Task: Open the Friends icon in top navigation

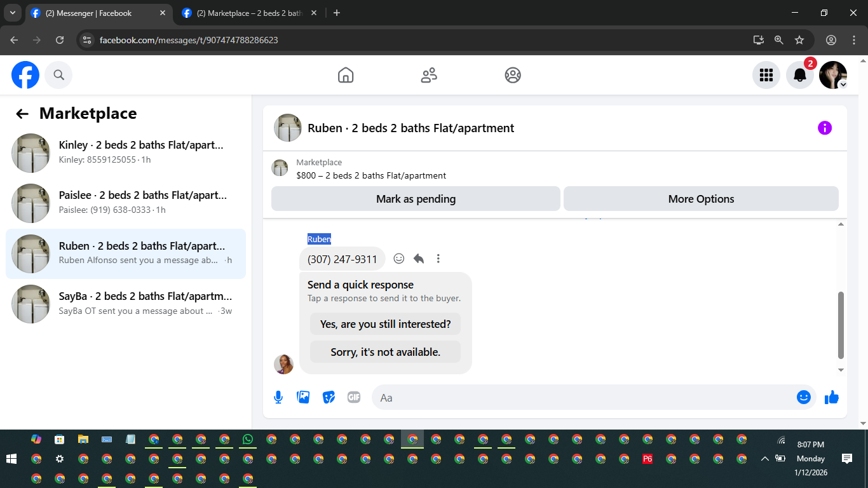Action: click(x=429, y=75)
